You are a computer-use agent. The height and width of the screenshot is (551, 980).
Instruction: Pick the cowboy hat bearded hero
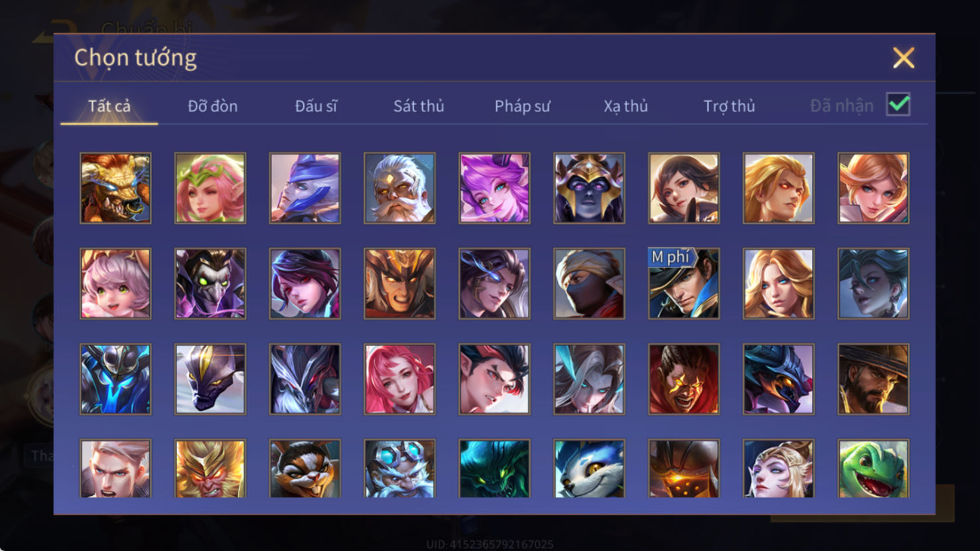pyautogui.click(x=873, y=379)
